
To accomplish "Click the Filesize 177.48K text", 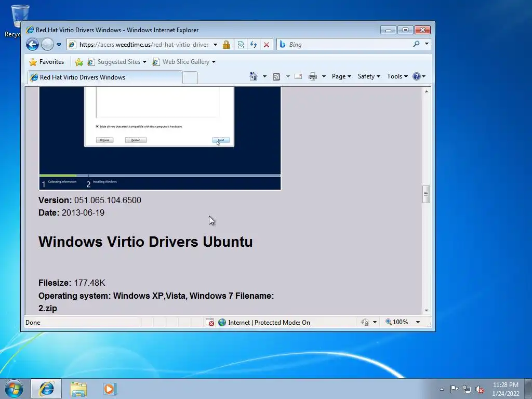I will click(x=72, y=283).
